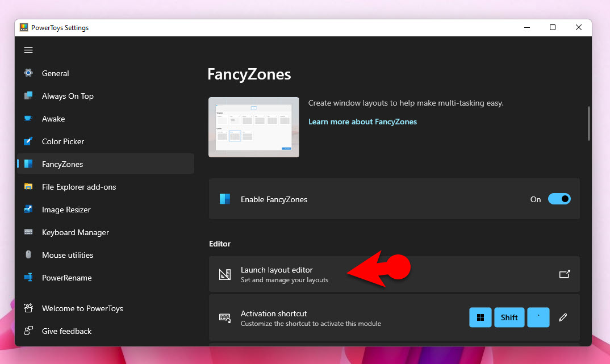Screen dimensions: 610x364
Task: Click the 'Set and manage your layouts' text
Action: click(x=285, y=280)
